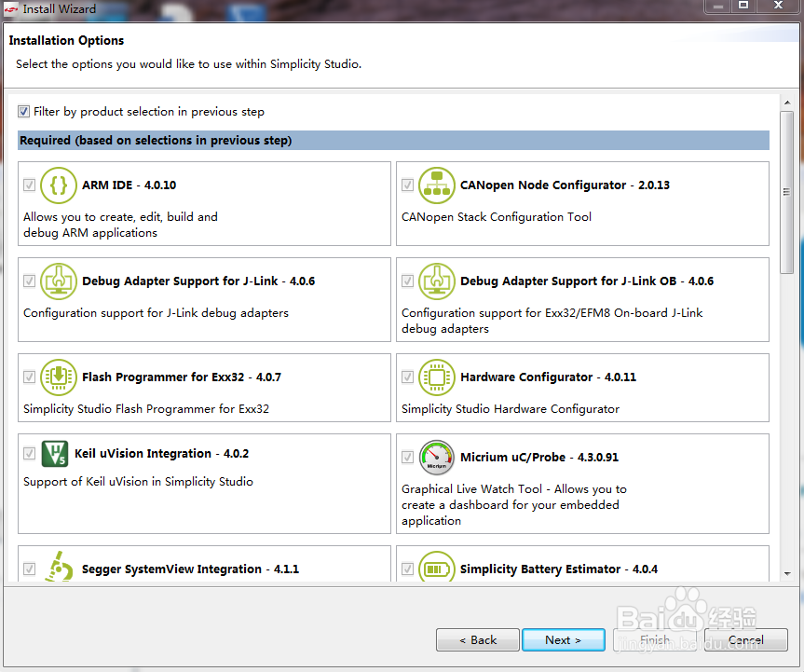Toggle the Flash Programmer for Exx32 checkbox
The image size is (804, 672).
tap(29, 377)
